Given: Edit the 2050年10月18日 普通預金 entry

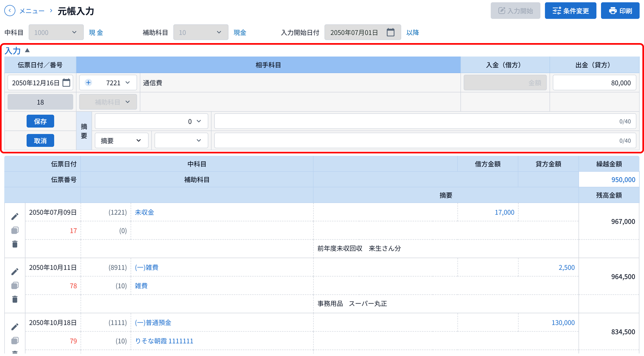Looking at the screenshot, I should [15, 327].
